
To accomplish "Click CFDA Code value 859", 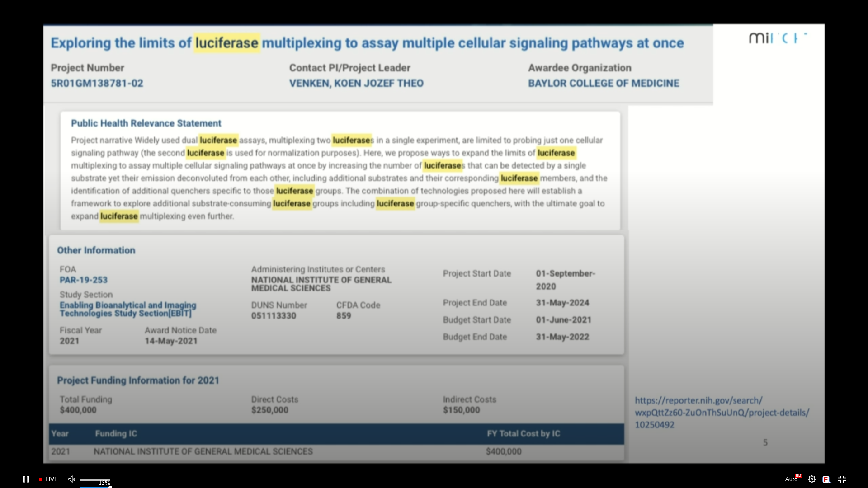I will pyautogui.click(x=344, y=316).
